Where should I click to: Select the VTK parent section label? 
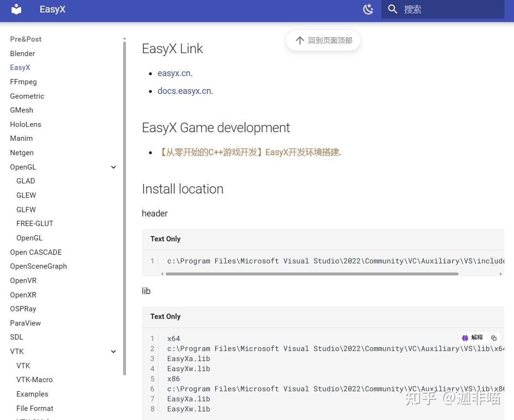click(x=17, y=352)
